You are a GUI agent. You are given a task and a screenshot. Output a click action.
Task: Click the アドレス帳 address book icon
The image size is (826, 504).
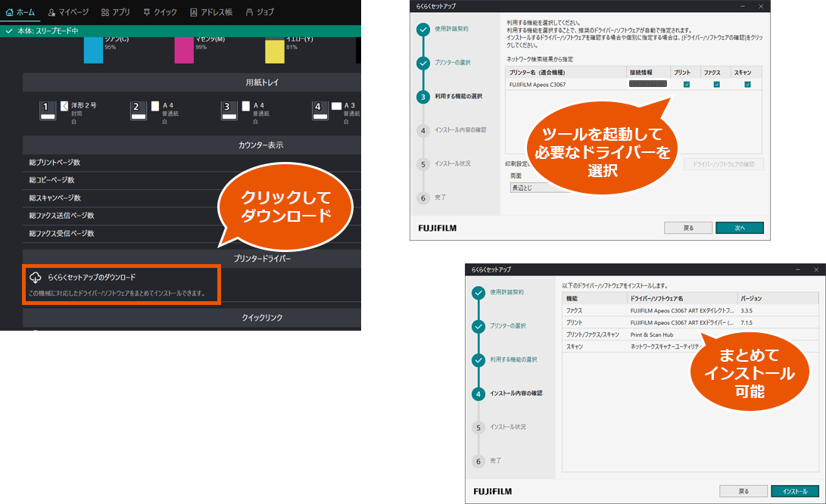[x=194, y=12]
